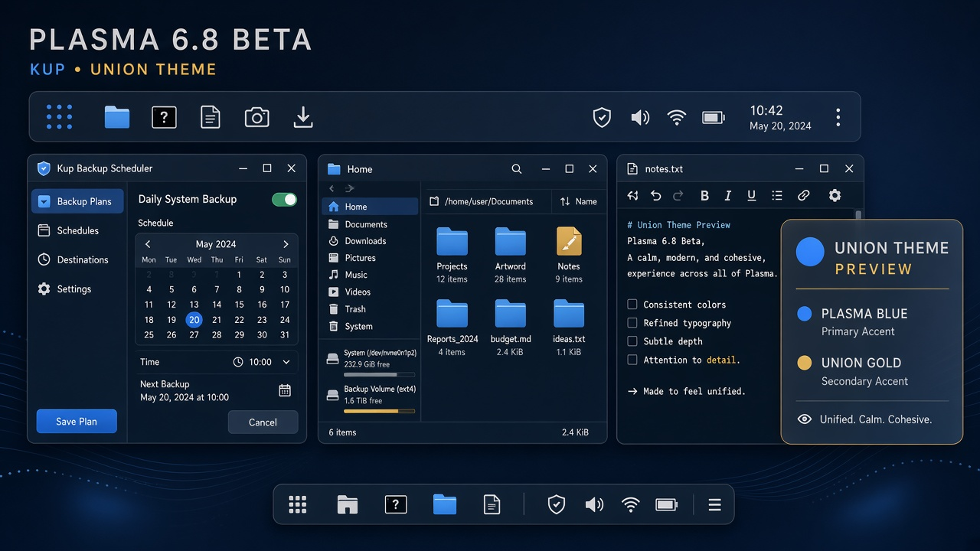Click the Save Plan button
This screenshot has height=551, width=980.
tap(77, 422)
